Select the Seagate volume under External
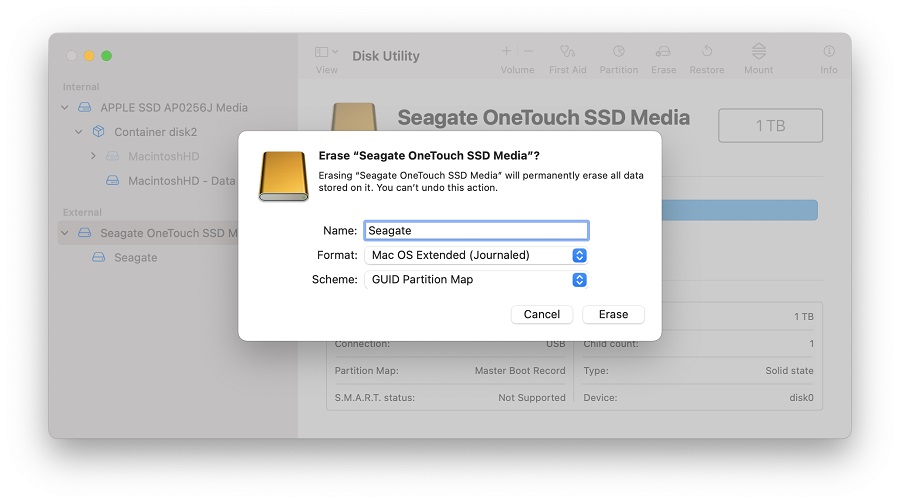 tap(135, 257)
